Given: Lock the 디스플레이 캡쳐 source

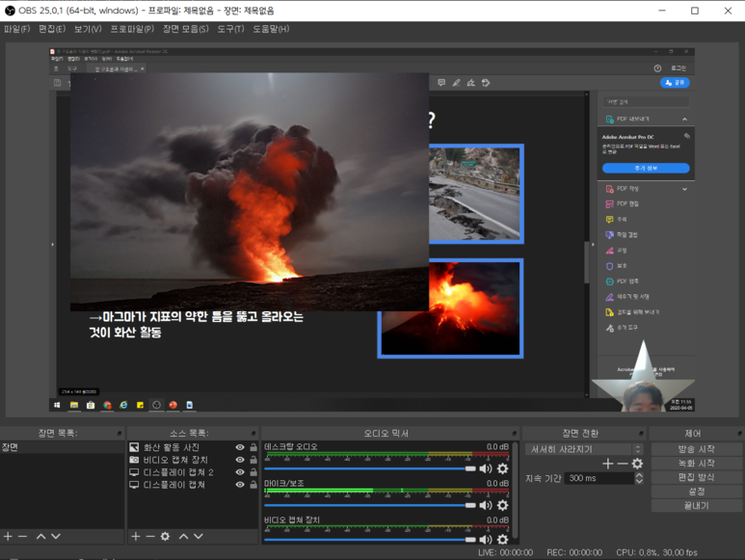Looking at the screenshot, I should [253, 484].
